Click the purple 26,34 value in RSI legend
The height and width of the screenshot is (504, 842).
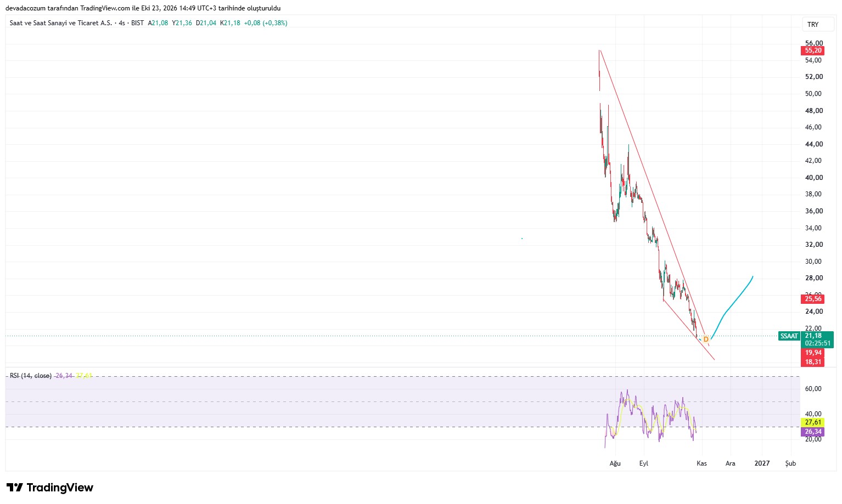coord(64,376)
